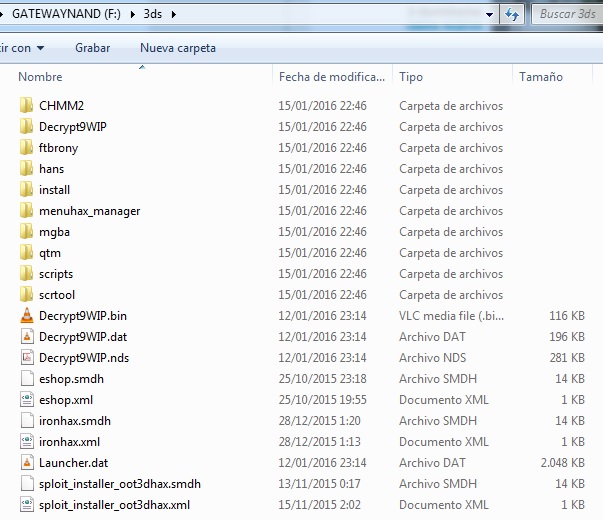The width and height of the screenshot is (603, 520).
Task: Select the hans folder icon
Action: [27, 168]
